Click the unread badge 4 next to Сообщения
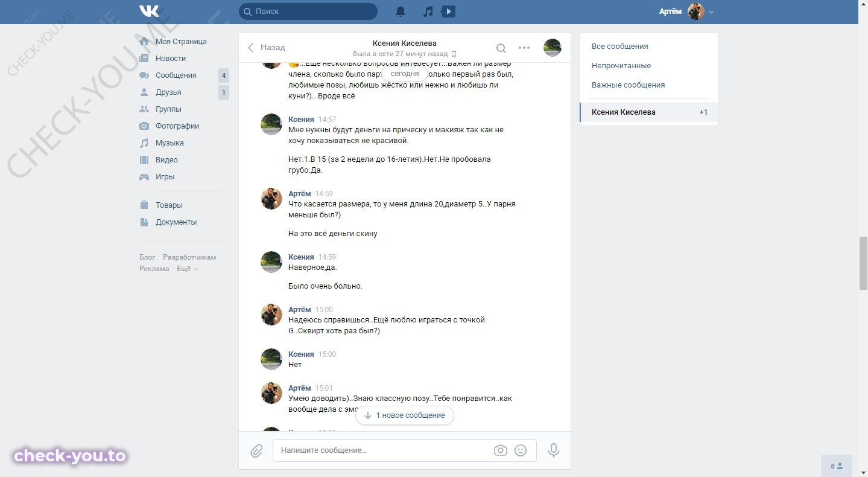The image size is (868, 477). (224, 75)
